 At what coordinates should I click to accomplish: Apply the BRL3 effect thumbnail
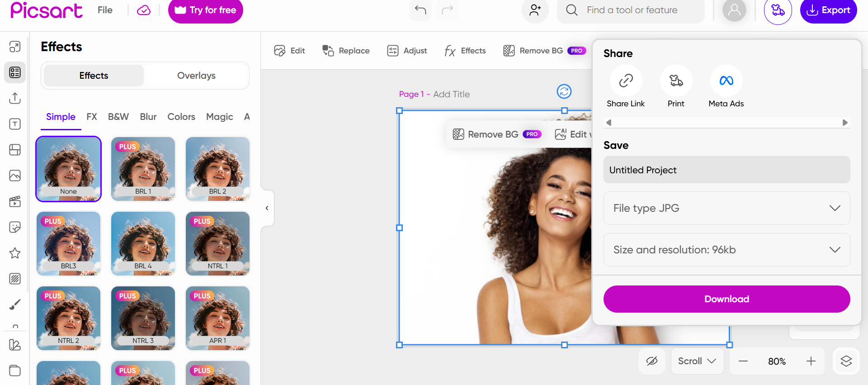[x=69, y=243]
